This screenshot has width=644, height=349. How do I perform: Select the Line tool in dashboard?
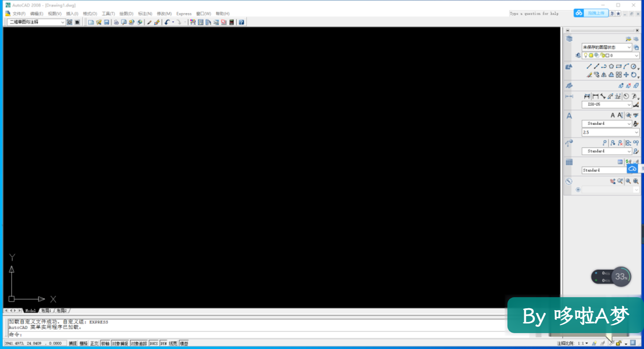[589, 67]
